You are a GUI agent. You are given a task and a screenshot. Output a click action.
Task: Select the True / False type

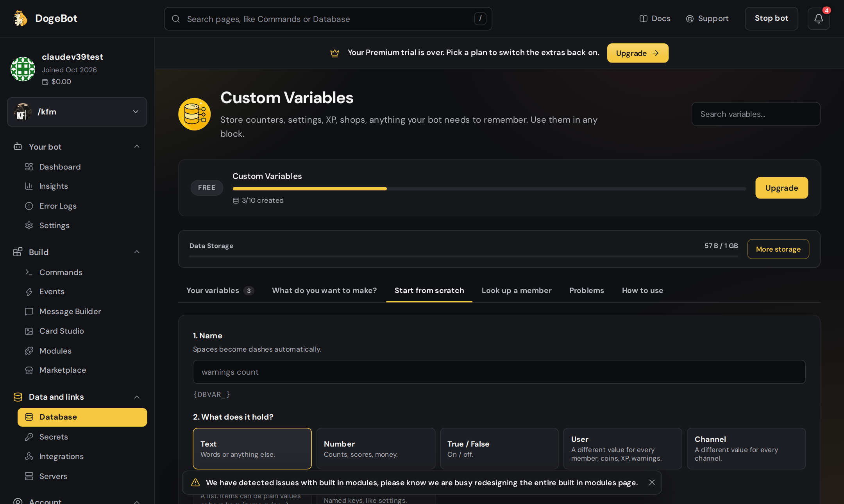[x=499, y=449]
